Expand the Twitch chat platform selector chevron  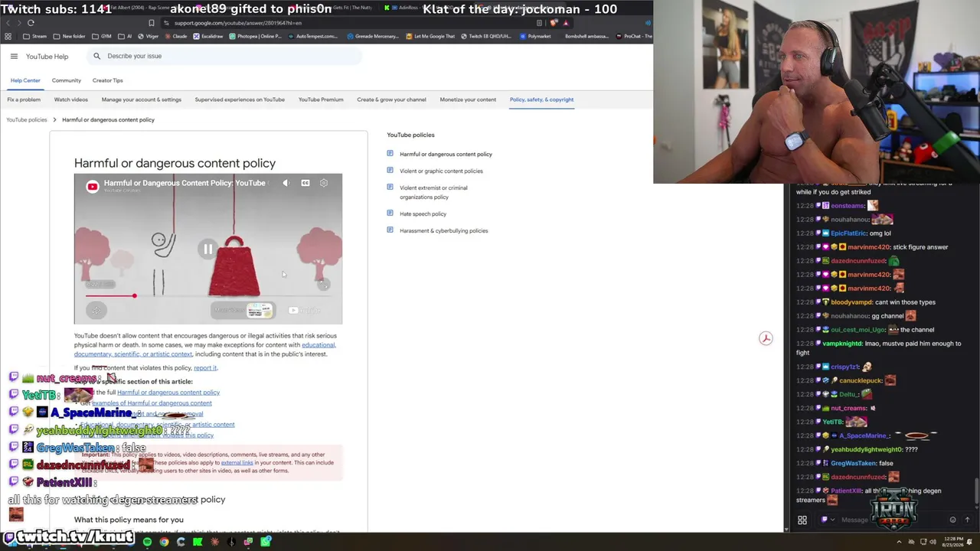pos(833,520)
